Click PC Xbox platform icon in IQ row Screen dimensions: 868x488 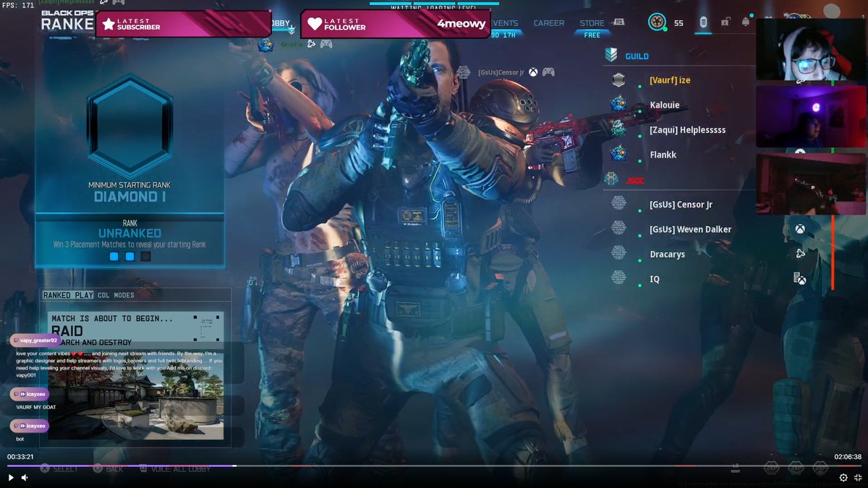point(799,278)
